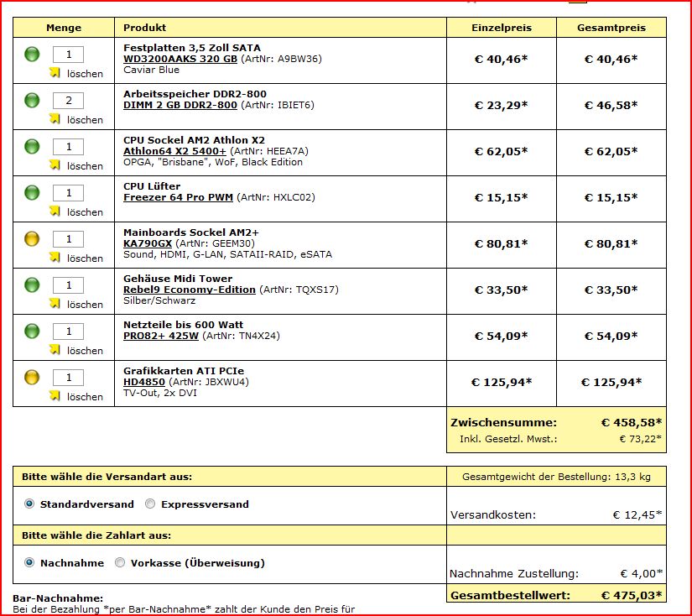Click green availability dot for PRO82+ 425W

(x=32, y=331)
